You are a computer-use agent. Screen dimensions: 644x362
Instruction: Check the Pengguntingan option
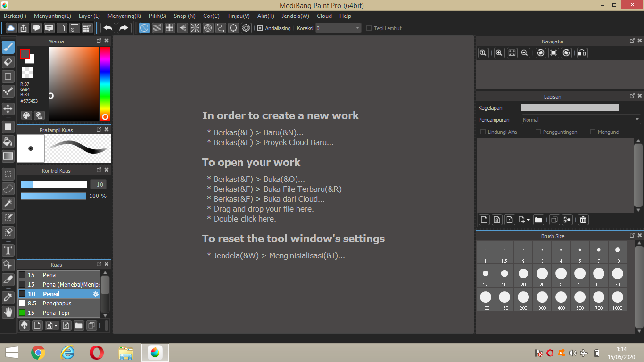(x=538, y=132)
